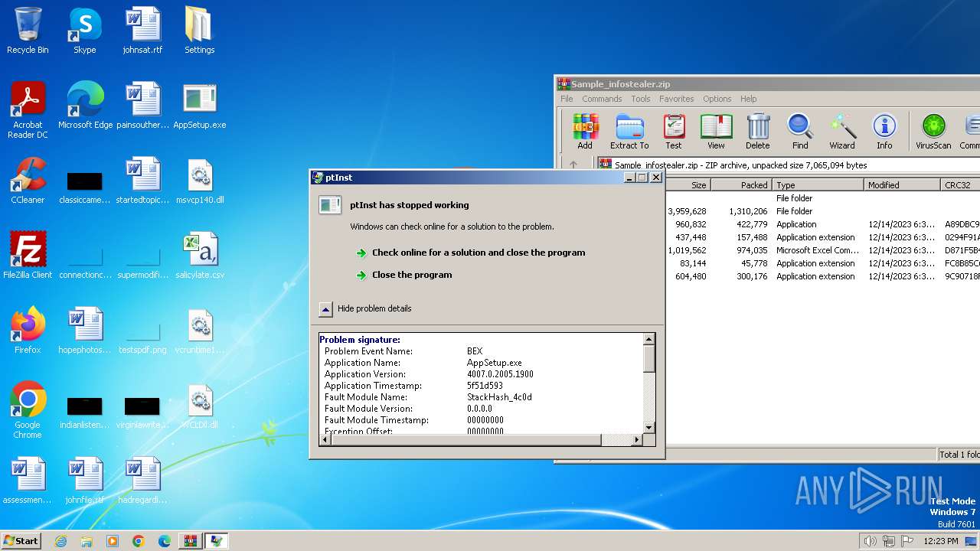Select the Settings folder on desktop

click(199, 31)
